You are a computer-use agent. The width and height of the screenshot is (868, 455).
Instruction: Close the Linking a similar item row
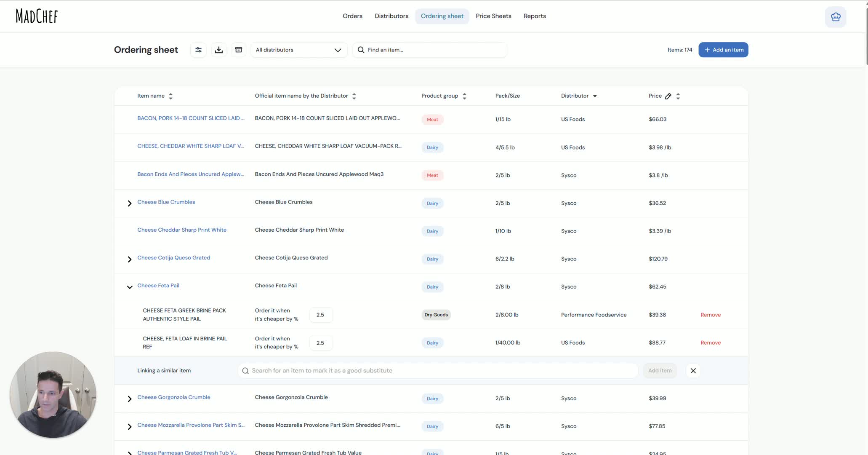693,371
